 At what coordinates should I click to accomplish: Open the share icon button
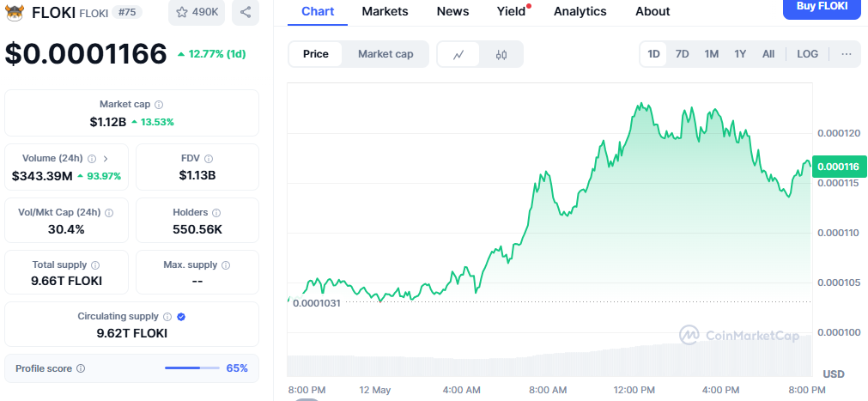coord(246,12)
